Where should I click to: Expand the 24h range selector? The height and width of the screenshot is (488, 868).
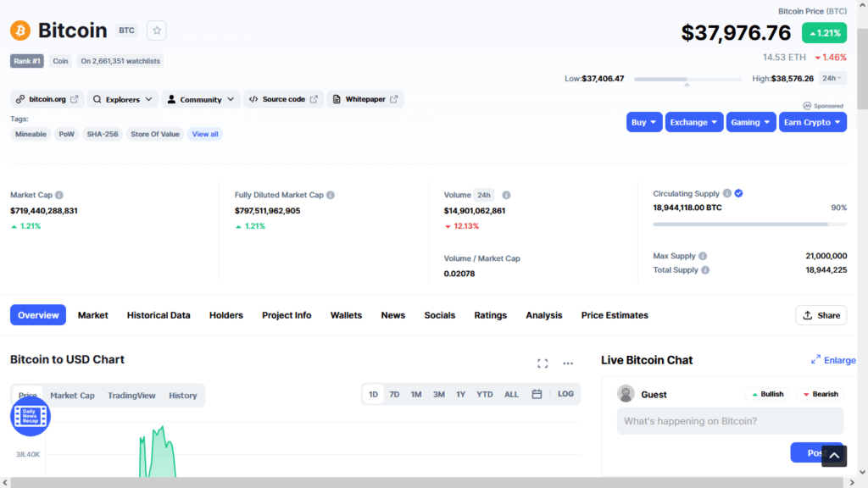pos(833,78)
